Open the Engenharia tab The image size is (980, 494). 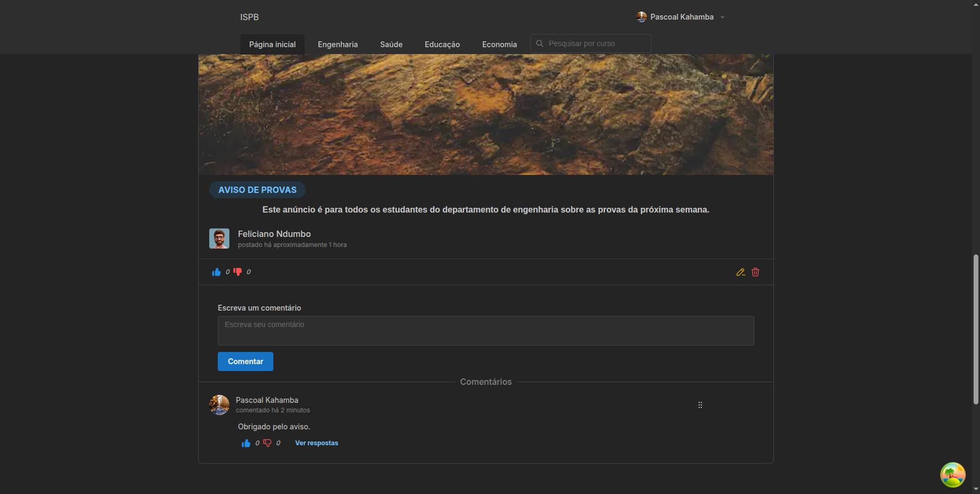337,45
